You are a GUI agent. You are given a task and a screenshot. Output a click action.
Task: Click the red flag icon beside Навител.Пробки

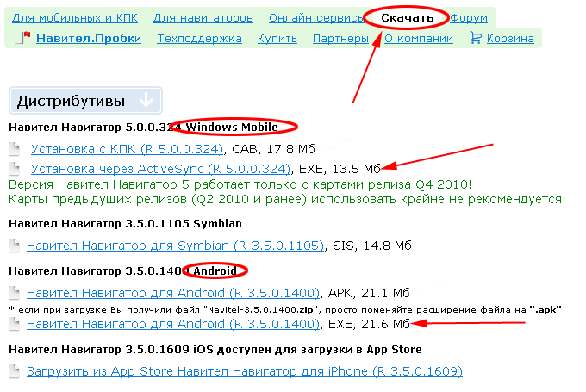(x=25, y=38)
